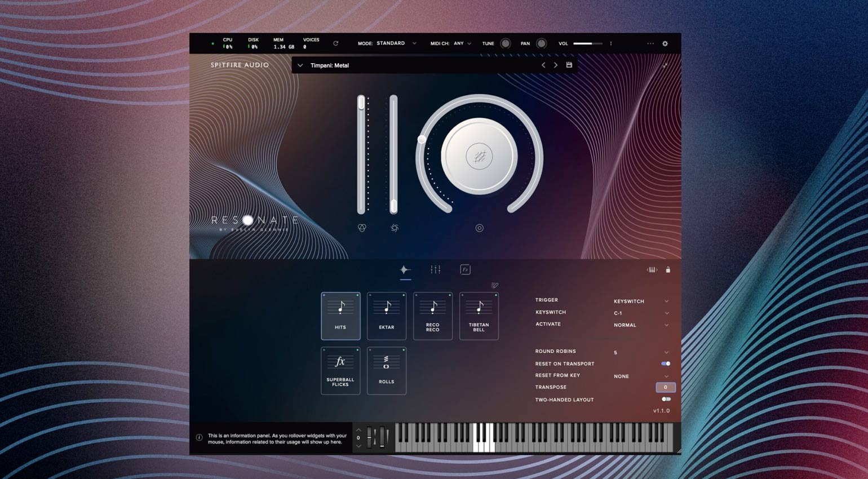Toggle Reset On Transport switch

[x=666, y=364]
